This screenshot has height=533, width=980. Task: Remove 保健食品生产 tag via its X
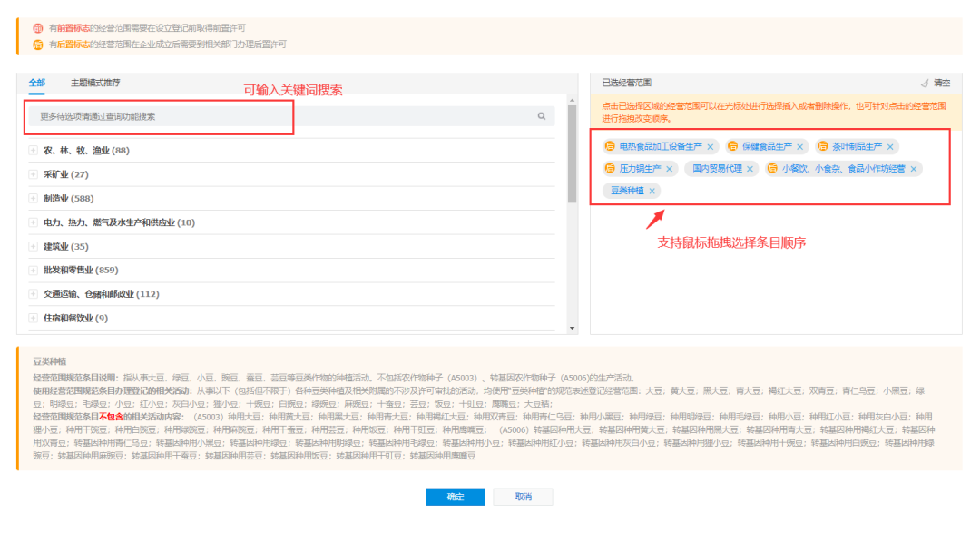coord(800,147)
